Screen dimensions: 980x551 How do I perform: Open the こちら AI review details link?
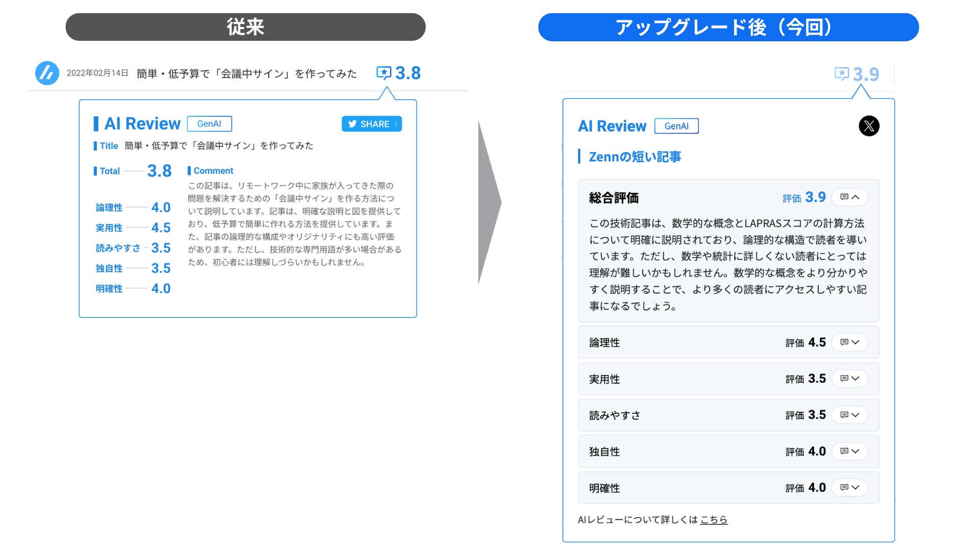pos(714,520)
